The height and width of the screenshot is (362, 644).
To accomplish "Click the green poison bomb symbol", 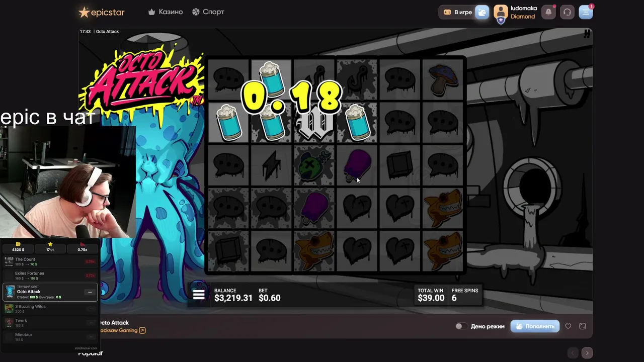I will coord(314,166).
